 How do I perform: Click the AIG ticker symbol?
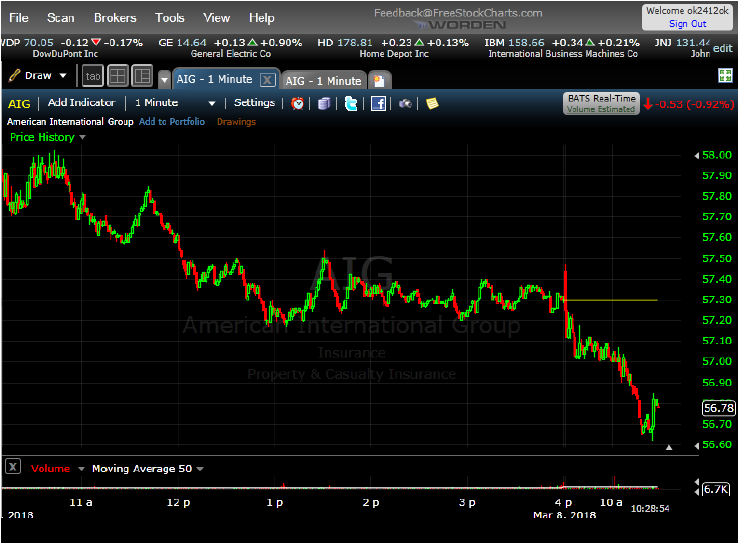tap(19, 104)
